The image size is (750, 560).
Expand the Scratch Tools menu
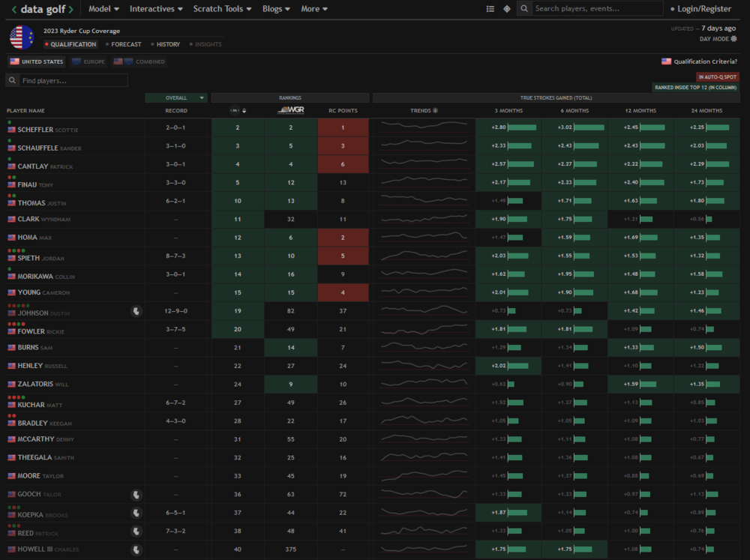click(x=222, y=9)
